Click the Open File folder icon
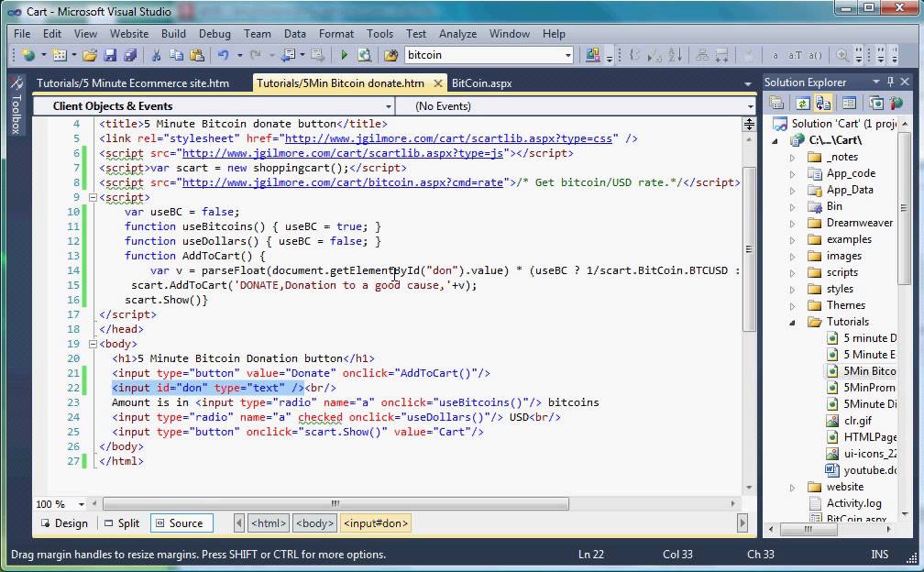Image resolution: width=924 pixels, height=572 pixels. tap(90, 55)
